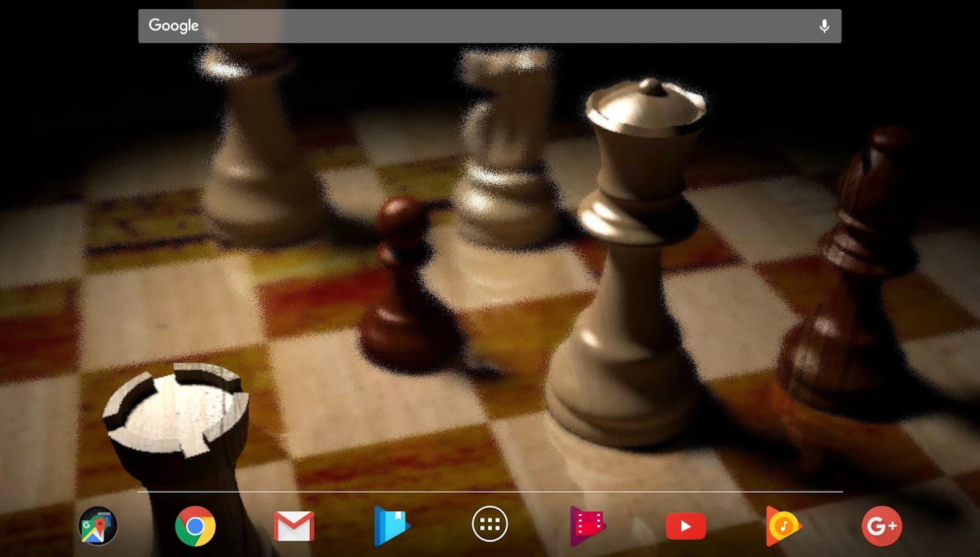Open Google Play Books
Image resolution: width=980 pixels, height=557 pixels.
click(x=392, y=526)
